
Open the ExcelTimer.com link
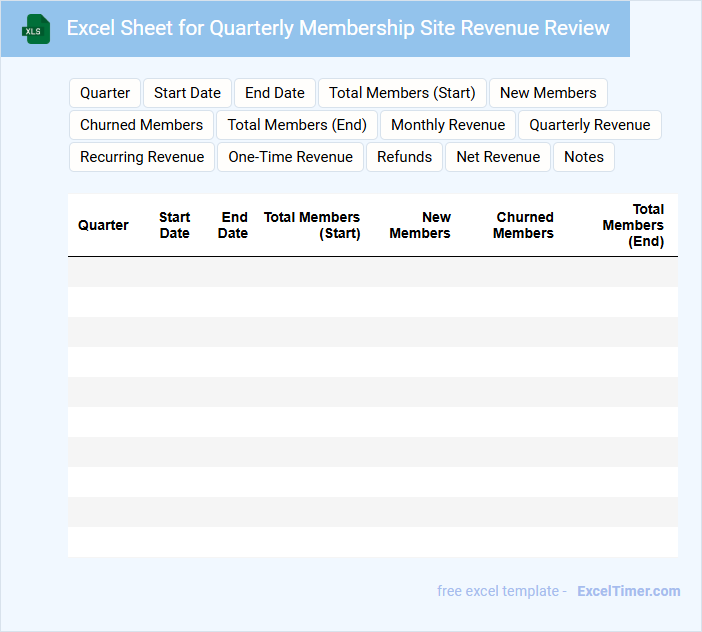[x=629, y=591]
